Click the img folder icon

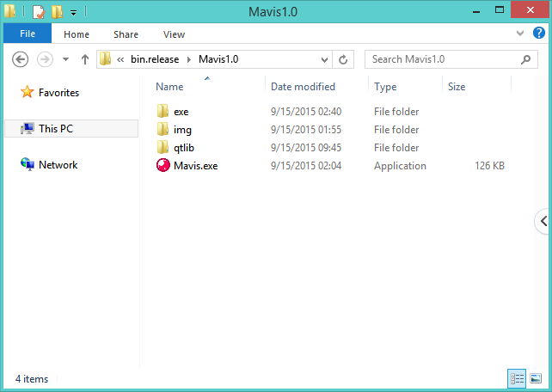click(x=163, y=129)
